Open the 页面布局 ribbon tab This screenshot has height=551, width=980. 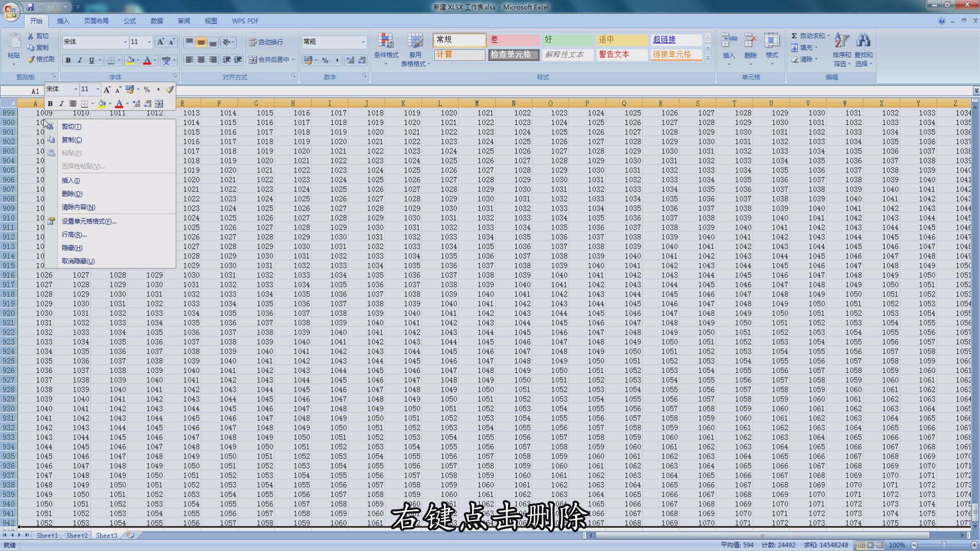96,21
